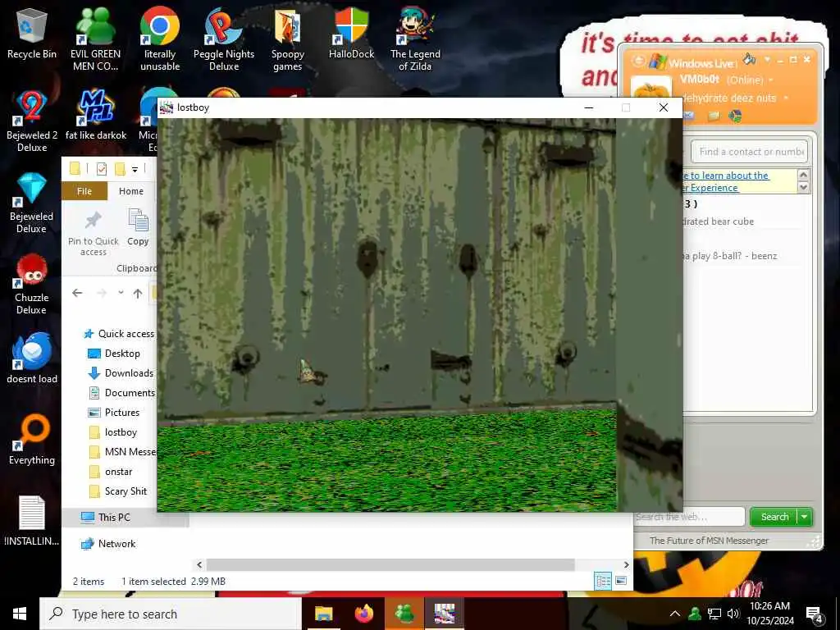840x630 pixels.
Task: Open Explorer recent locations dropdown chevron
Action: tap(121, 293)
